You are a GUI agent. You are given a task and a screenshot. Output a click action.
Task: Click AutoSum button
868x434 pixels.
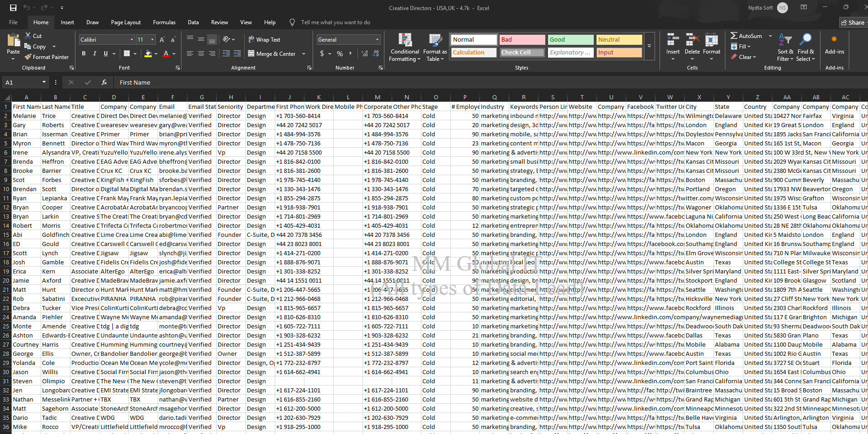click(746, 36)
